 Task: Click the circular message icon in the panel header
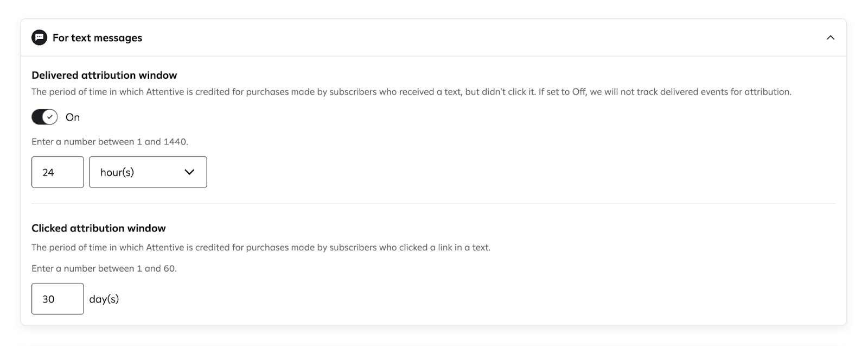coord(39,38)
